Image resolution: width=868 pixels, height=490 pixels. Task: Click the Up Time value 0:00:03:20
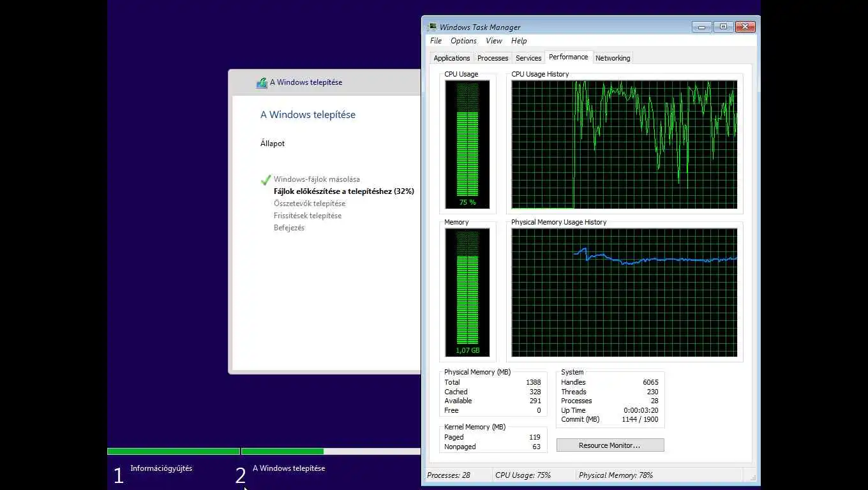click(641, 410)
